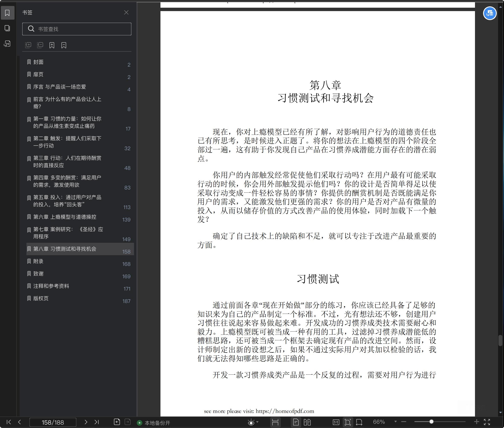This screenshot has height=428, width=504.
Task: Open 第一章 习惯的力量 bookmark
Action: coord(80,122)
